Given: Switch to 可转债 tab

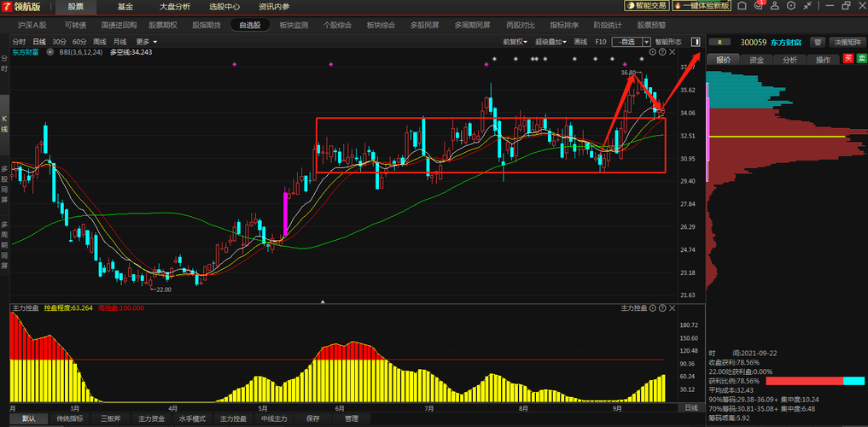Looking at the screenshot, I should (x=75, y=25).
